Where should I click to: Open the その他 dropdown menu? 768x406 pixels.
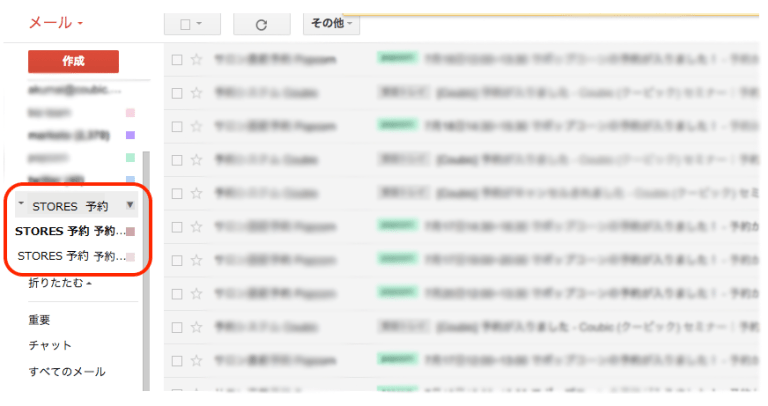coord(332,24)
